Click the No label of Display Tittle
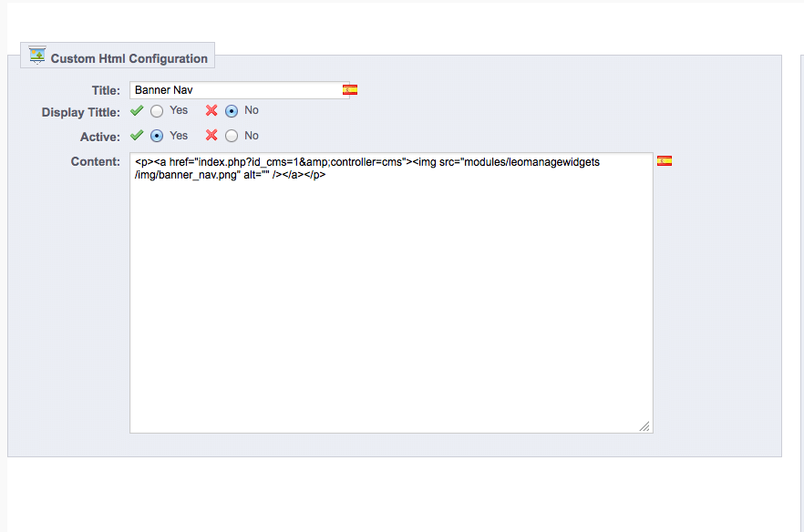Screen dimensions: 804x532 point(252,110)
